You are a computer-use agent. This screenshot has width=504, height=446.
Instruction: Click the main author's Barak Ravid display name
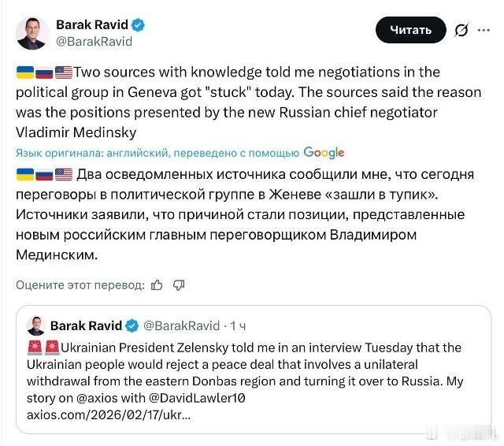[94, 23]
